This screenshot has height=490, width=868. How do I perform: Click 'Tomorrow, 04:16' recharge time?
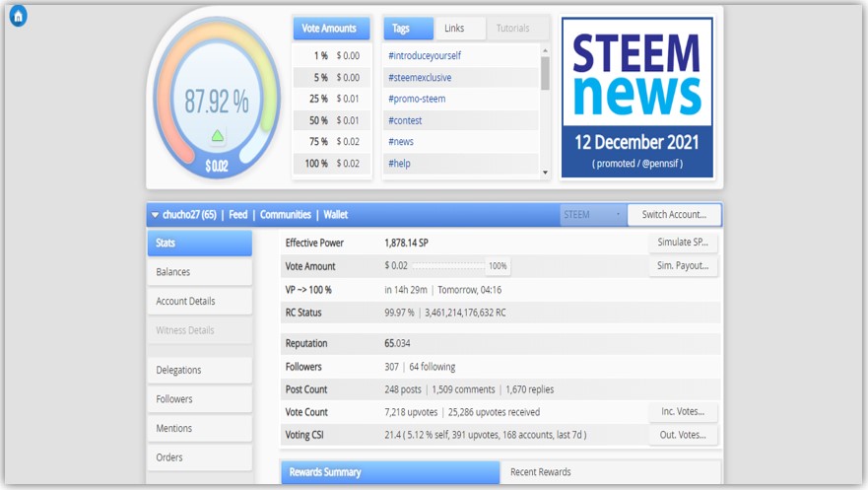(x=469, y=290)
